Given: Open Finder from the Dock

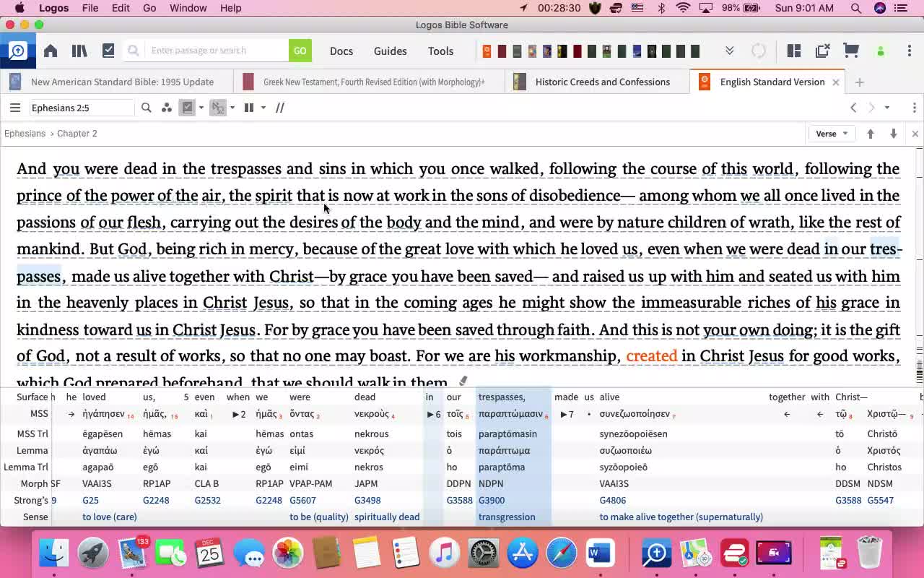Looking at the screenshot, I should coord(54,553).
